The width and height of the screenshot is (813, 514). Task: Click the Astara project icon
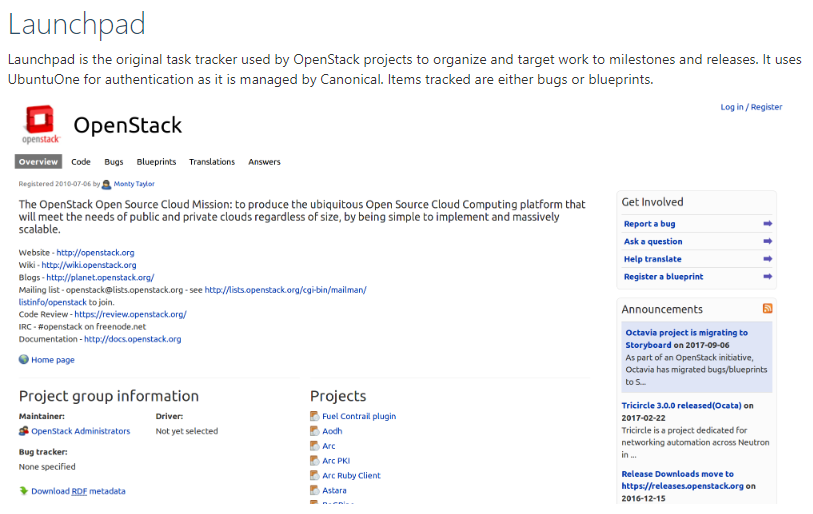pos(315,490)
